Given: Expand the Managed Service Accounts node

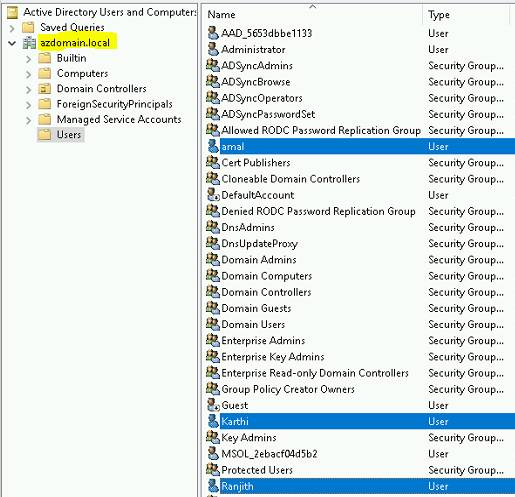Looking at the screenshot, I should pos(29,120).
